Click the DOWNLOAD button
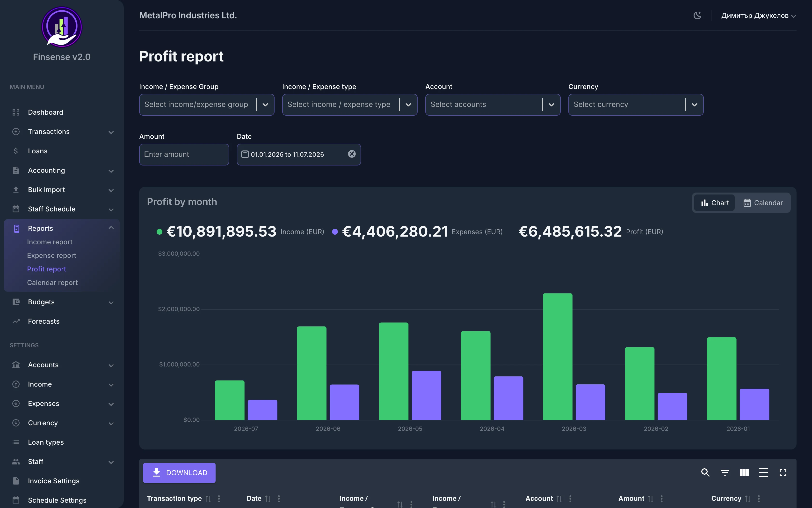The height and width of the screenshot is (508, 812). (179, 473)
